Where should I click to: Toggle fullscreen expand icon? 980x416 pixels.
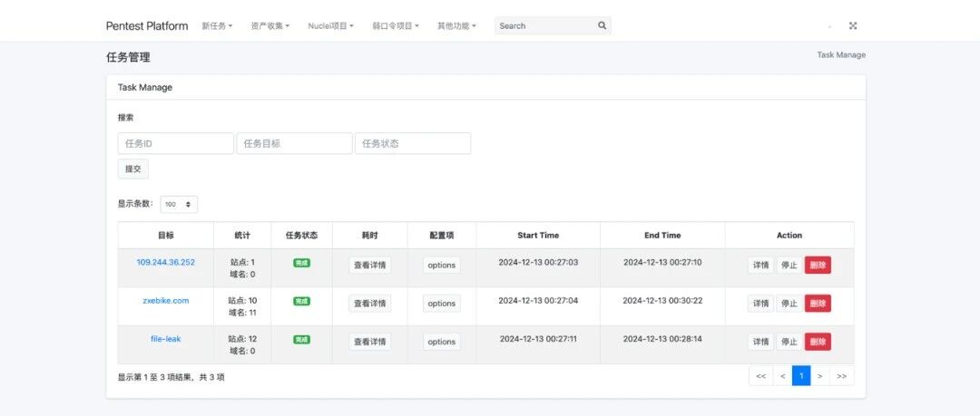[x=853, y=25]
